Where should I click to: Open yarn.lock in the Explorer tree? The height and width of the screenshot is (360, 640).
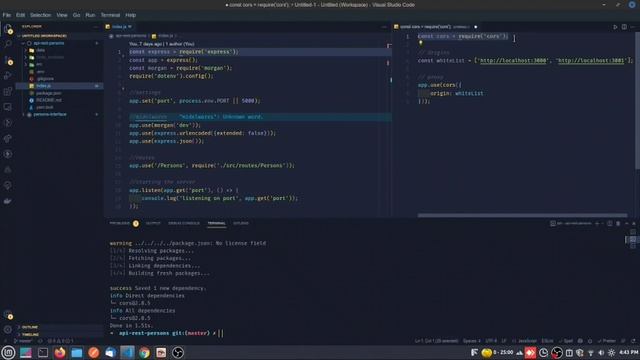click(44, 107)
